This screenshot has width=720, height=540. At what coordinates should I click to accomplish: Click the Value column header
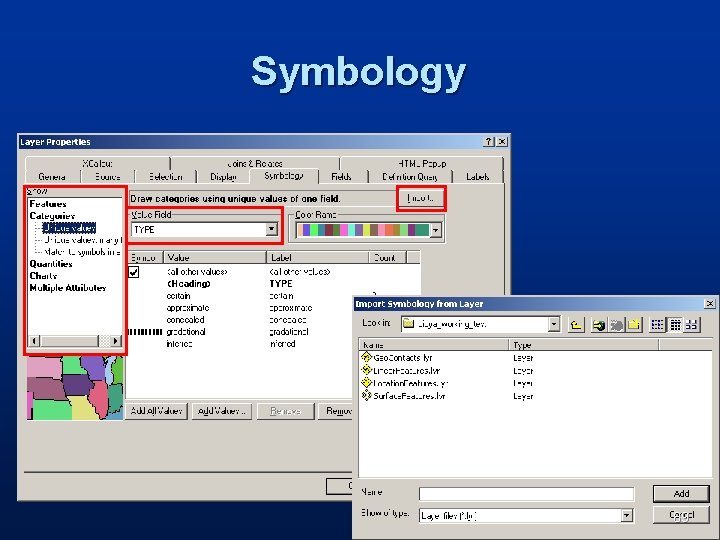pos(215,258)
